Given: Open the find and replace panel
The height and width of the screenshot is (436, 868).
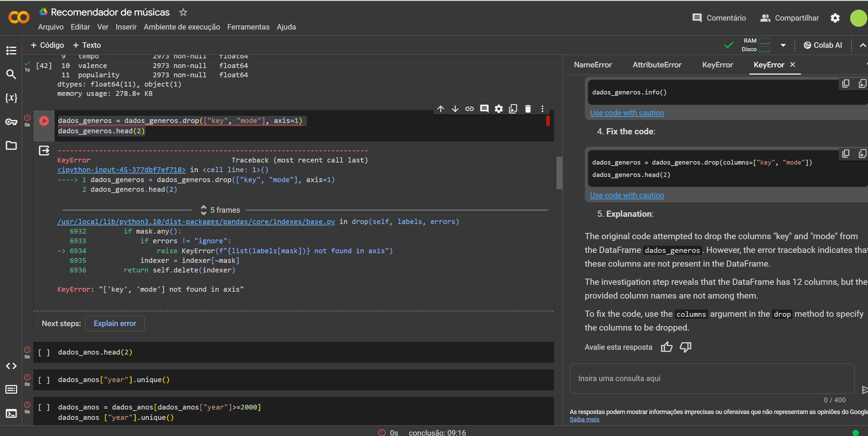Looking at the screenshot, I should click(11, 74).
